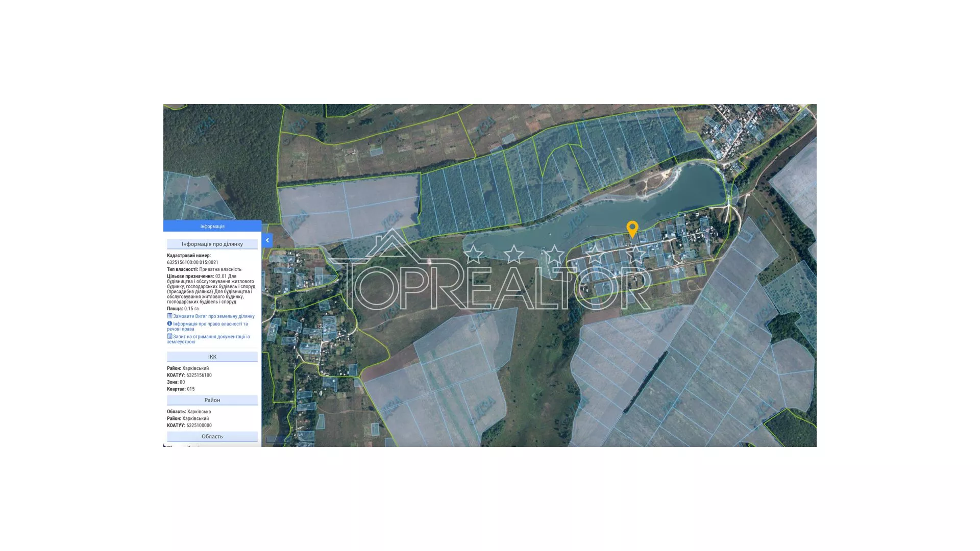
Task: Click the document icon beside Замовити Витяг
Action: tap(169, 316)
